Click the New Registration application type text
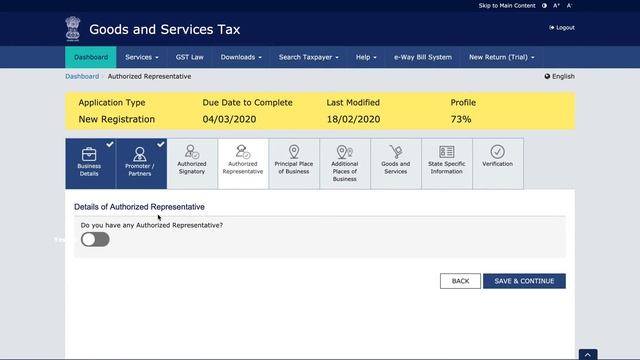Viewport: 640px width, 360px height. [117, 119]
